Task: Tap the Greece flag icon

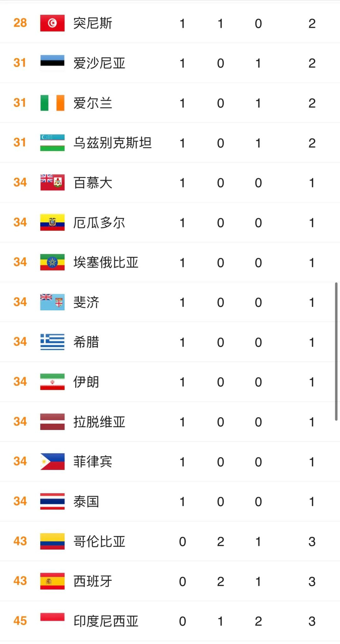Action: pos(52,342)
